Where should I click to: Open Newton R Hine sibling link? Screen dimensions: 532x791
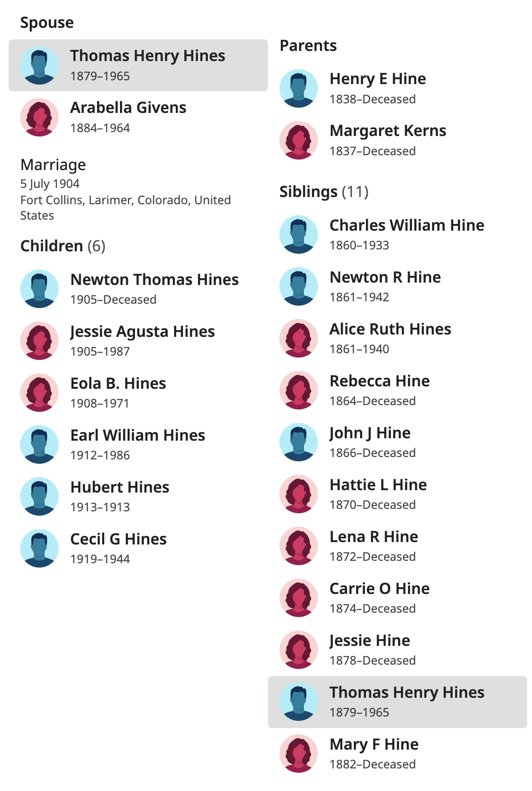(x=385, y=277)
